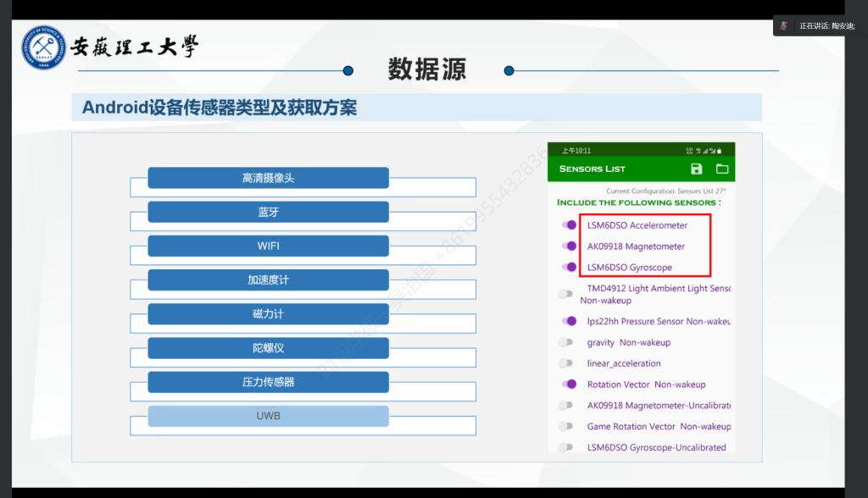Turn on the linear_acceleration switch
Image resolution: width=868 pixels, height=498 pixels.
(565, 363)
